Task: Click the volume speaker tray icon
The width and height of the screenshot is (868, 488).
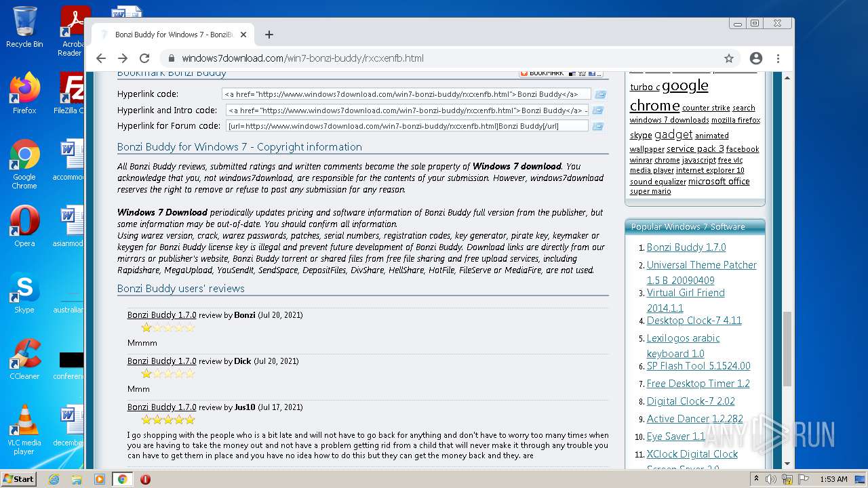Action: pyautogui.click(x=770, y=479)
